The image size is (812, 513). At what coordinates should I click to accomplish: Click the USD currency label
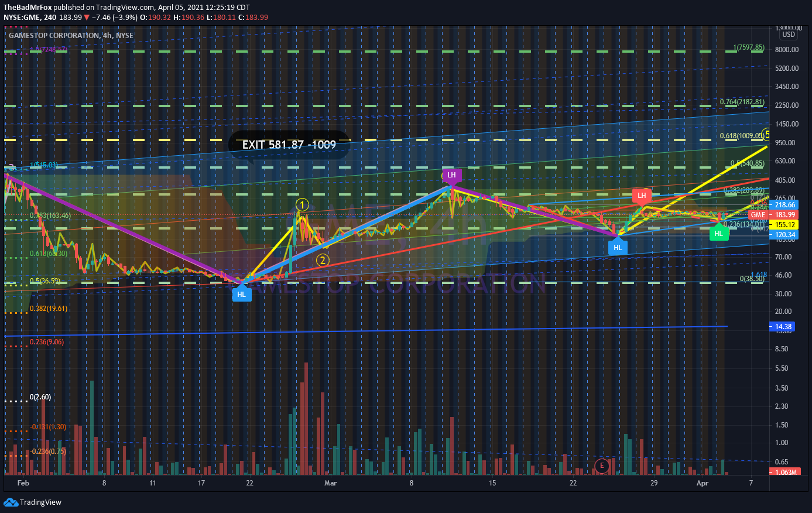click(x=789, y=35)
